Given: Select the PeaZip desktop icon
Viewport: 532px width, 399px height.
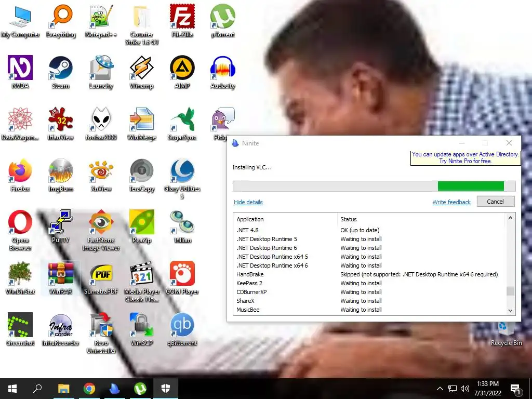Looking at the screenshot, I should (x=142, y=227).
